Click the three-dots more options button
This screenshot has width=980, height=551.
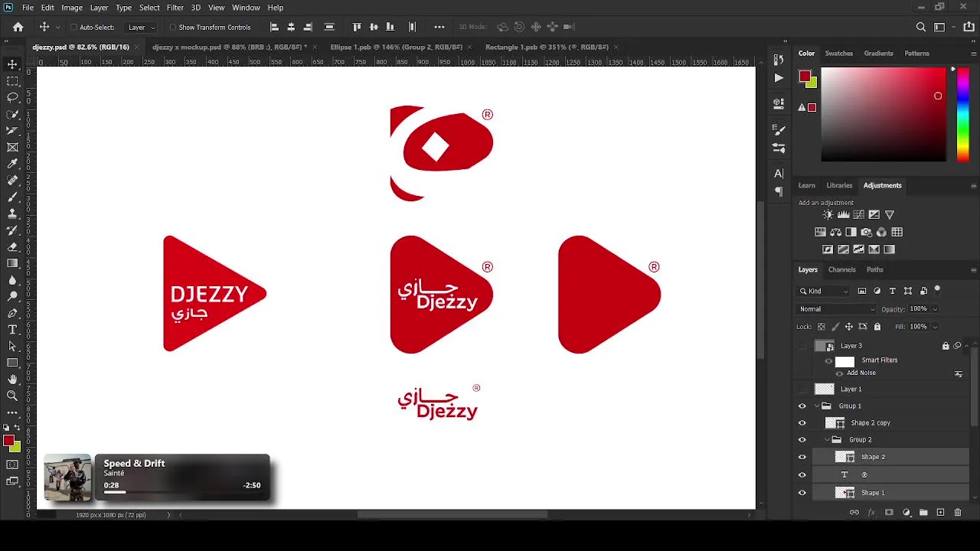(439, 27)
